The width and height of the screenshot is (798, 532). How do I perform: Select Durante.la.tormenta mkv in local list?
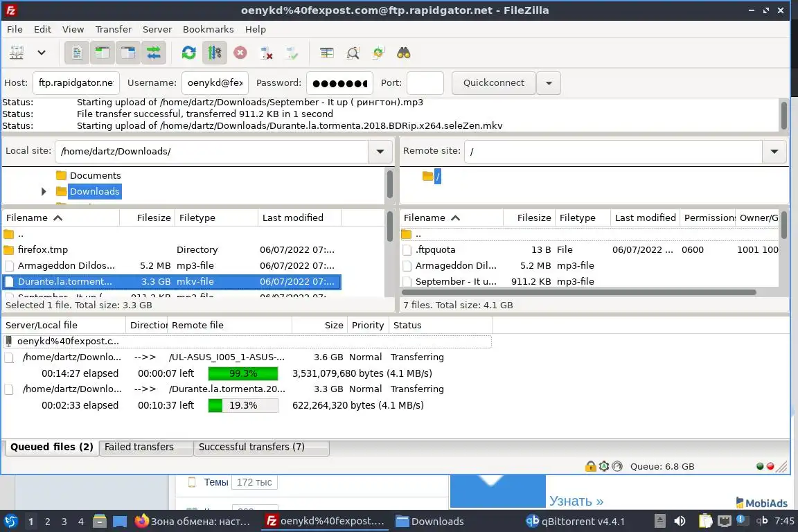point(172,281)
